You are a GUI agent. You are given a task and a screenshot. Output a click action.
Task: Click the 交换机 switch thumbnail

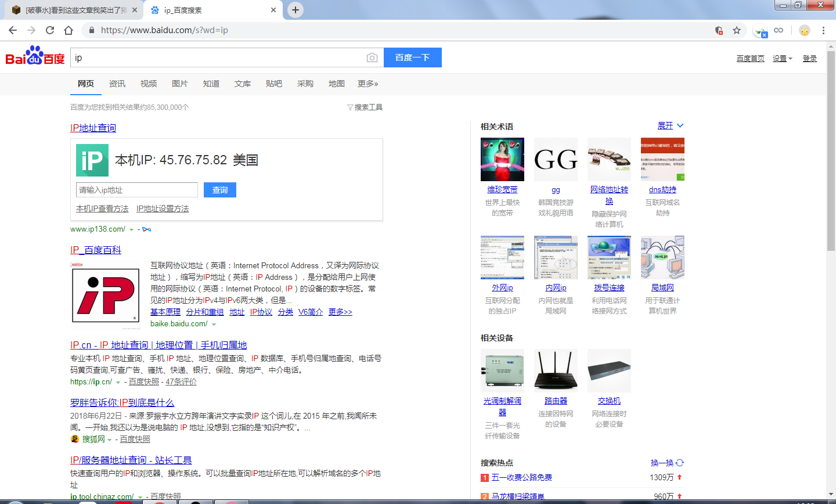coord(609,370)
